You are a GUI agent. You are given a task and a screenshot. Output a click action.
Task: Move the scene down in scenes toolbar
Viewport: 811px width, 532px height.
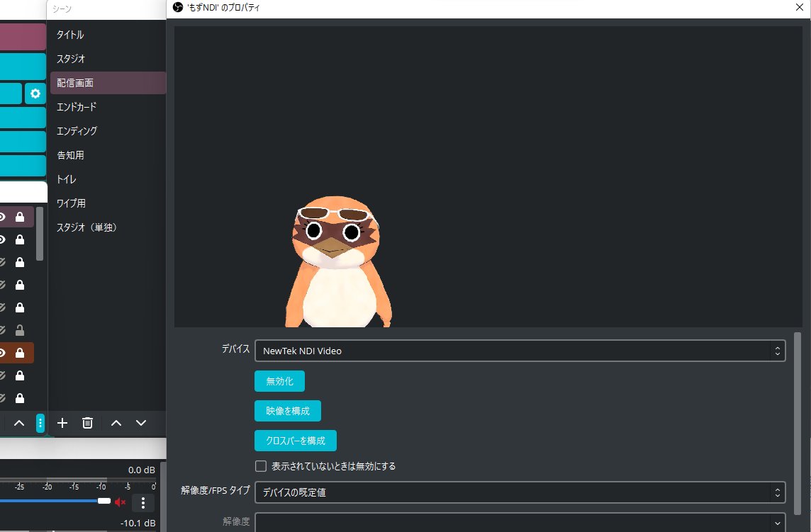click(x=140, y=423)
